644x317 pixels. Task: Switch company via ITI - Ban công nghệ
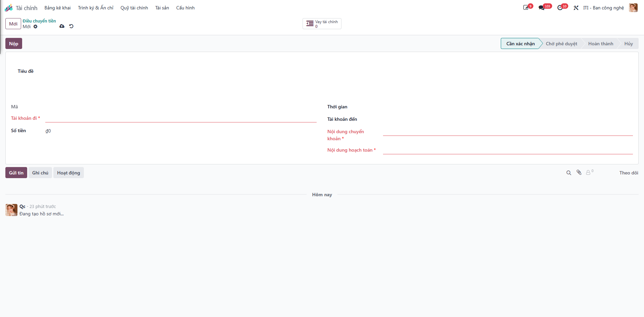coord(603,8)
